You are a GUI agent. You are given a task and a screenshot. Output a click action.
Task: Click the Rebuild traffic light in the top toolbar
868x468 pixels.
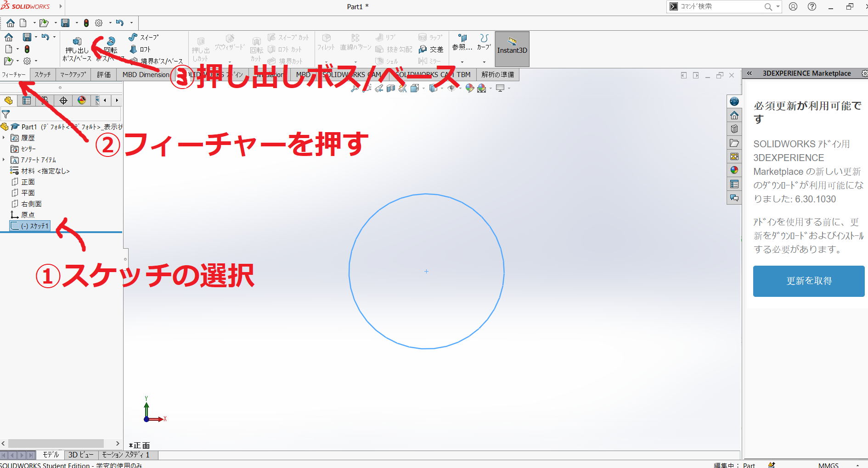(86, 22)
